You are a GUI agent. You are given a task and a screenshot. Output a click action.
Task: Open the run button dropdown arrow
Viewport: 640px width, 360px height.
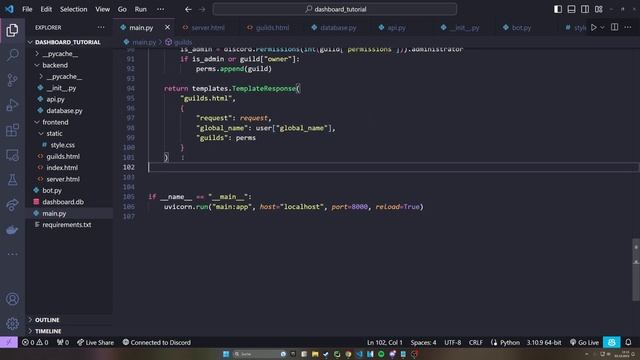(602, 27)
